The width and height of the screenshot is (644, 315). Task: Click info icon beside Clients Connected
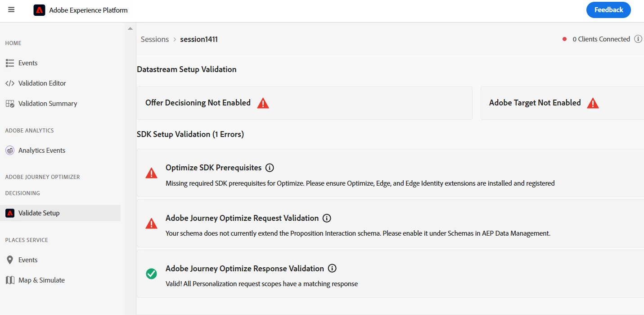(x=638, y=39)
